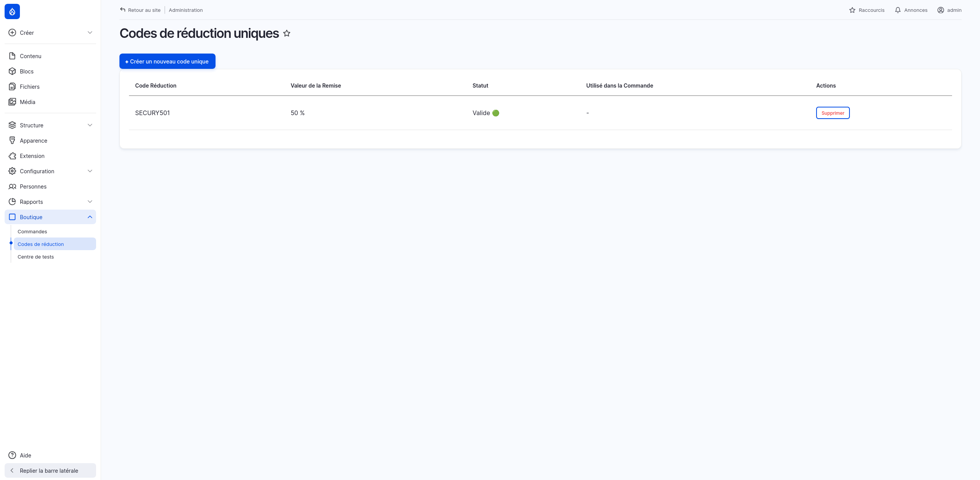
Task: Open the Aide help link
Action: (x=50, y=455)
